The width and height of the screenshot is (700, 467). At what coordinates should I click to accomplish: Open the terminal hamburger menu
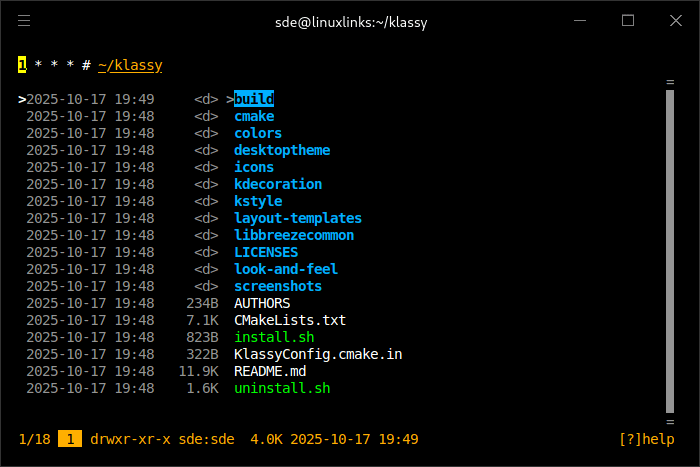click(x=24, y=21)
